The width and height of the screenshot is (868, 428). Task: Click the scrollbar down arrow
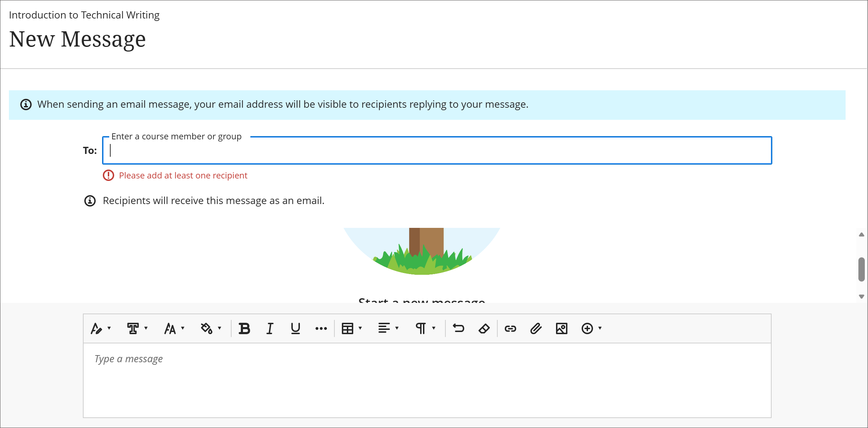click(861, 296)
